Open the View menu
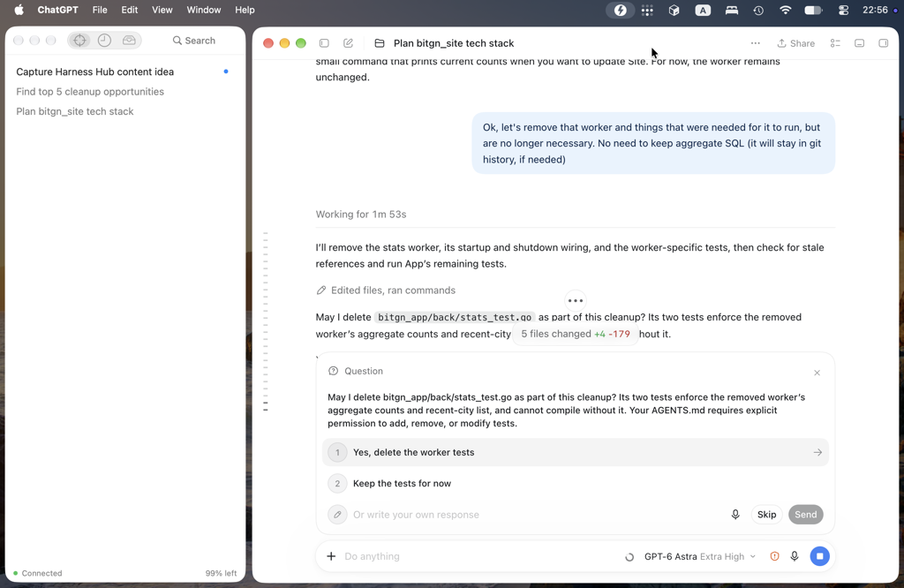The image size is (904, 588). coord(162,10)
